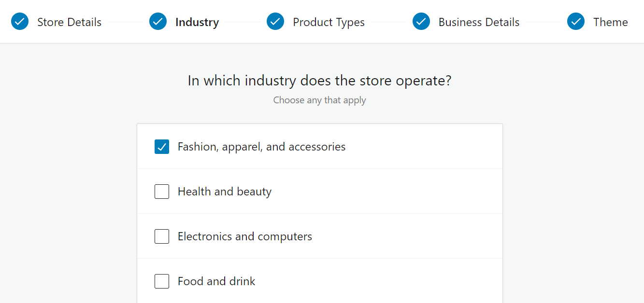Open the Theme step
Image resolution: width=644 pixels, height=303 pixels.
[611, 22]
